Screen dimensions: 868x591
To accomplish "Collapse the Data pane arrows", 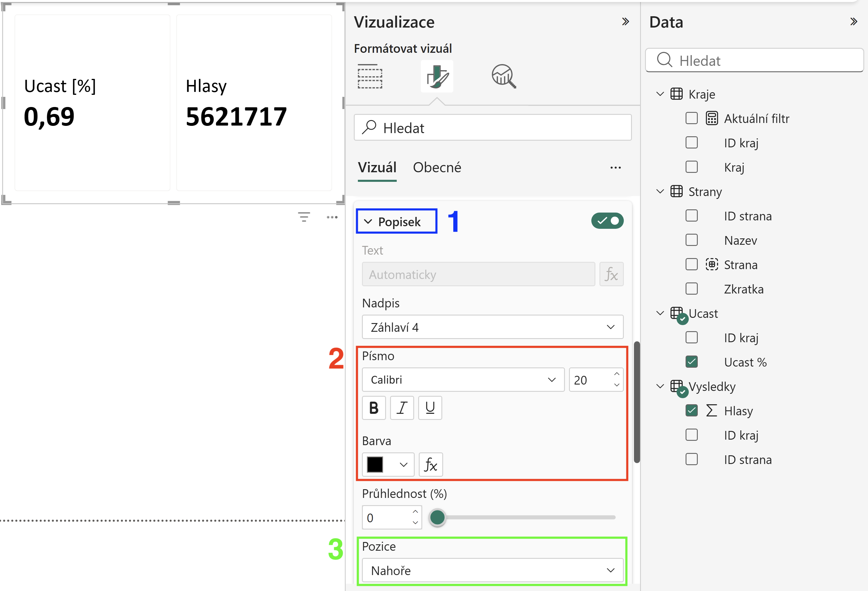I will [x=854, y=22].
